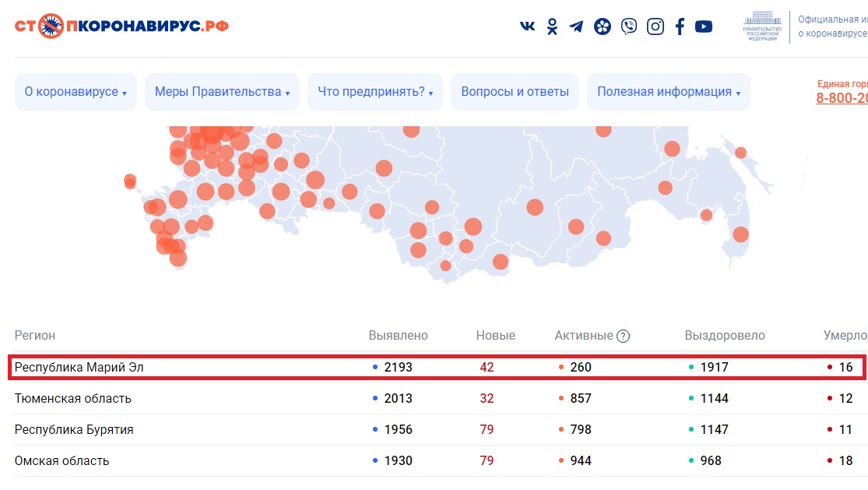The width and height of the screenshot is (868, 490).
Task: Sort by the Выявлено column header
Action: pyautogui.click(x=398, y=336)
